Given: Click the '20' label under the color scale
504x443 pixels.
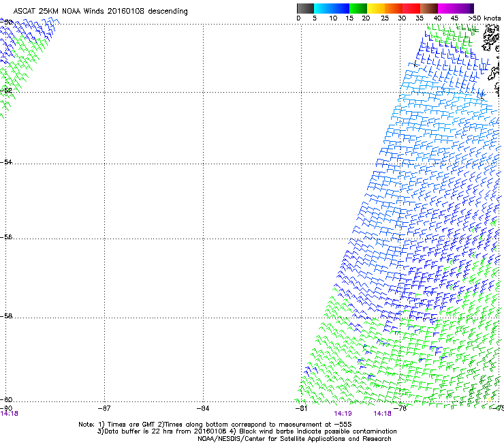Looking at the screenshot, I should (366, 18).
